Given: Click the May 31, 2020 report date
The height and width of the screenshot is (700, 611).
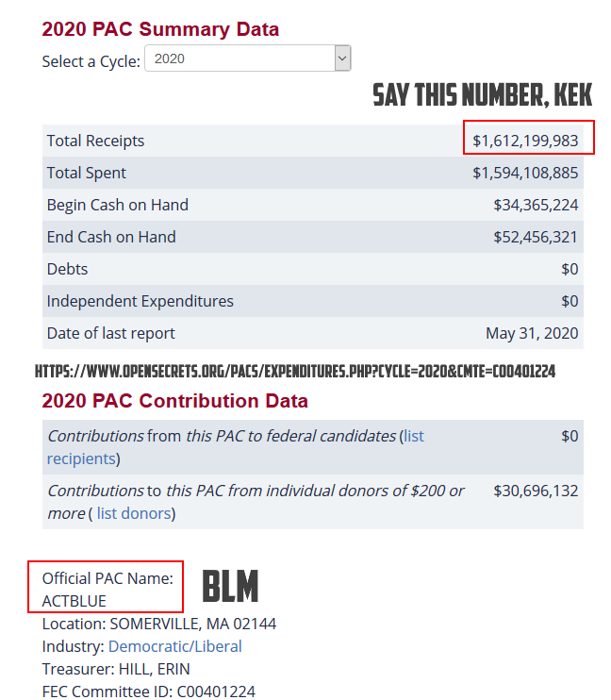Looking at the screenshot, I should pyautogui.click(x=532, y=333).
